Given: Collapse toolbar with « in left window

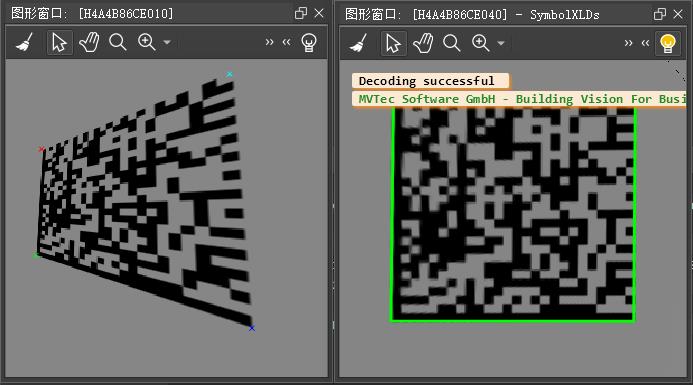Looking at the screenshot, I should tap(286, 42).
